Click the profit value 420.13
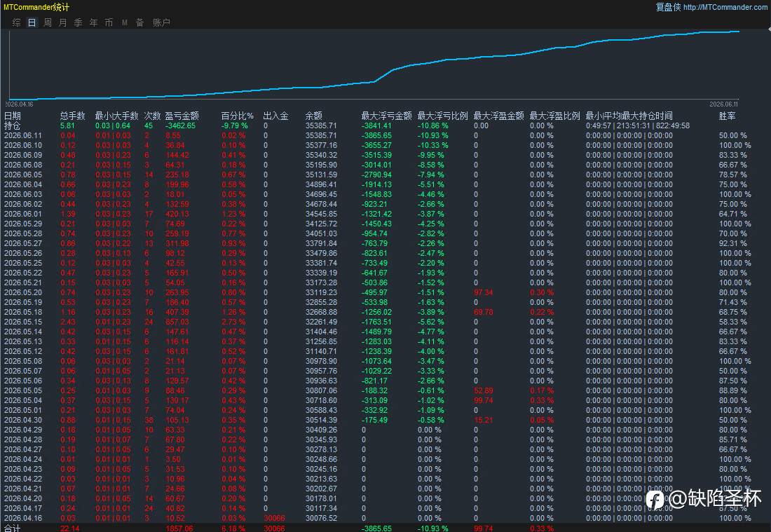Viewport: 771px width, 532px height. click(x=177, y=214)
